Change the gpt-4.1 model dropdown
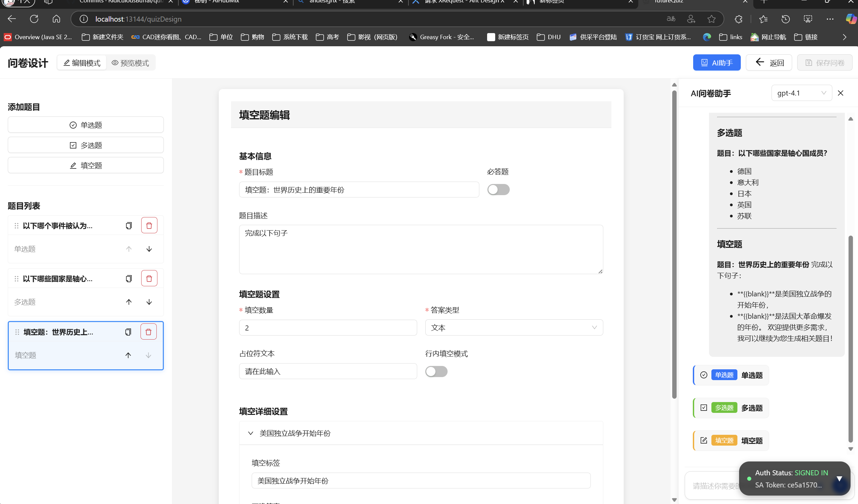This screenshot has width=858, height=504. click(x=802, y=92)
